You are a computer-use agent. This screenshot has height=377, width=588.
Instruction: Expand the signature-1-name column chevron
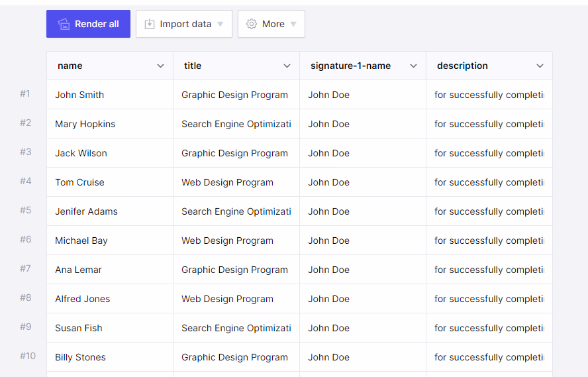(x=413, y=66)
